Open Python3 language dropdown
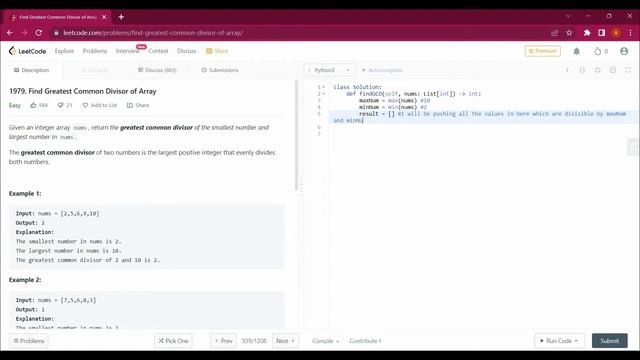 [329, 70]
